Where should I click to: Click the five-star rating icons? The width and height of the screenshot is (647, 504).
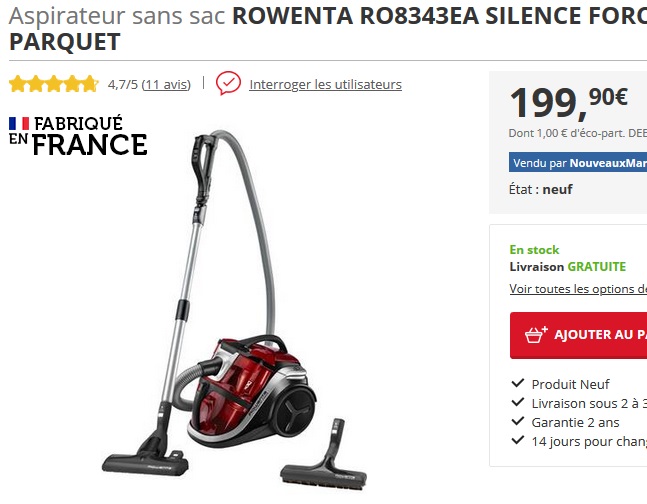click(54, 84)
